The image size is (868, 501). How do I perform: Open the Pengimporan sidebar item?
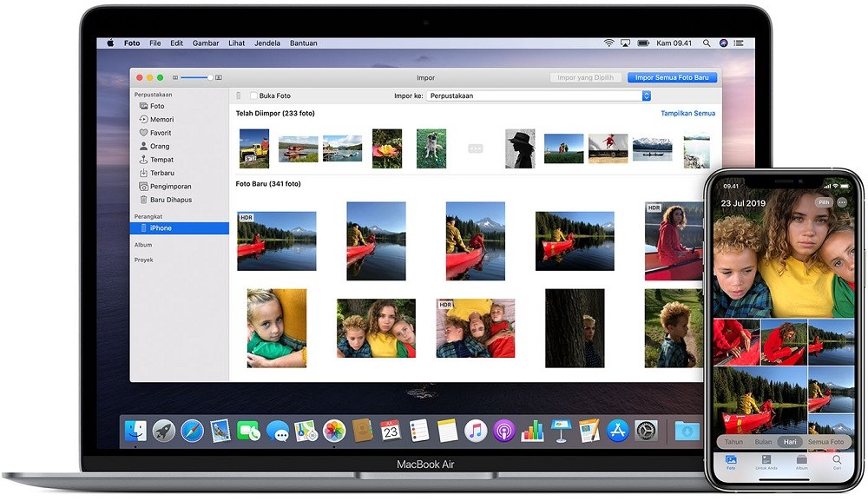pos(168,186)
